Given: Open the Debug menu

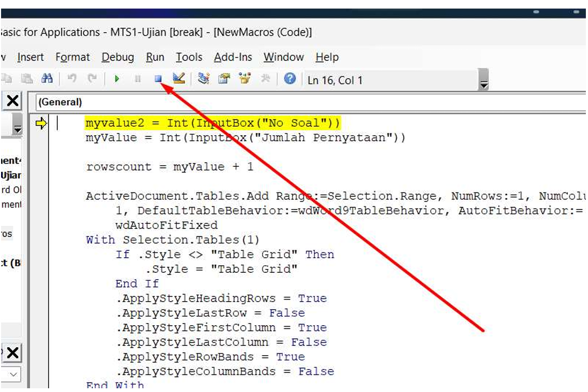Looking at the screenshot, I should click(x=118, y=57).
